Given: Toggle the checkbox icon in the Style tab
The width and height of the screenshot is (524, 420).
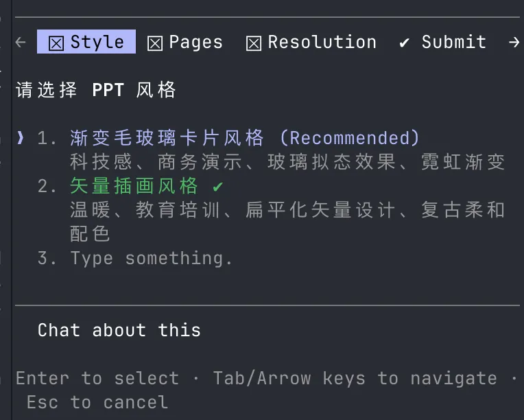Looking at the screenshot, I should pyautogui.click(x=56, y=43).
